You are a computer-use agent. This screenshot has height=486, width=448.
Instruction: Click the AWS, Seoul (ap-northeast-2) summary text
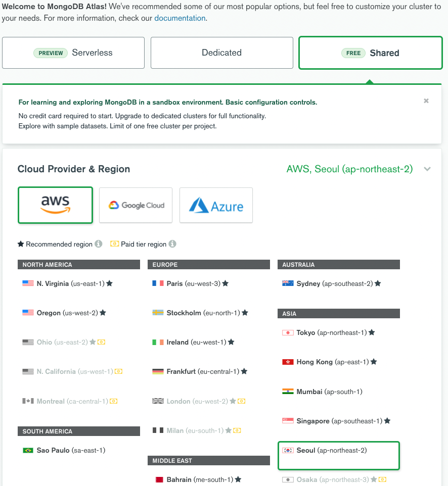(x=349, y=169)
